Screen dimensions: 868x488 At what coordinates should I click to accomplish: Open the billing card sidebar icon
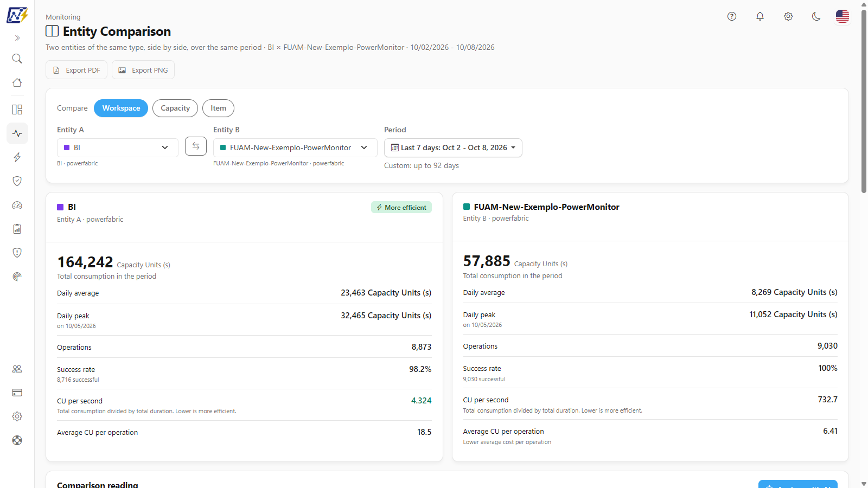pos(17,393)
